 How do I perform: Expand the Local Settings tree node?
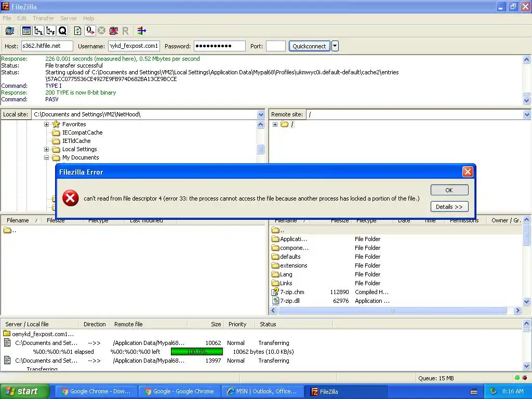click(46, 149)
